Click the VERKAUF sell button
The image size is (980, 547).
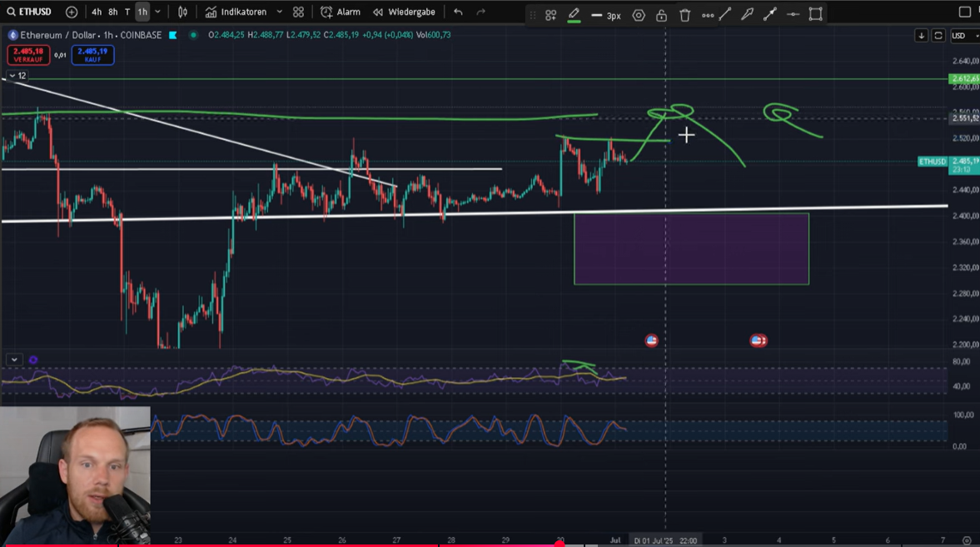(28, 55)
